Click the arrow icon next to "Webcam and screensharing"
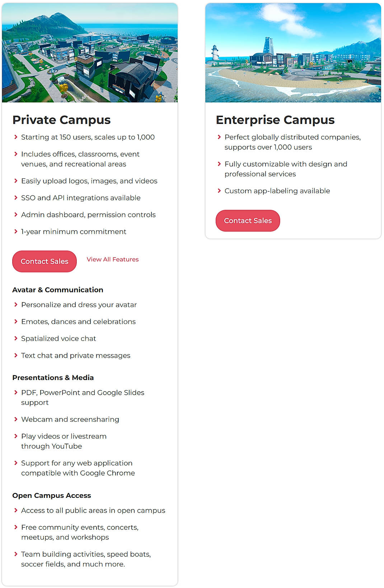This screenshot has height=588, width=384. click(x=16, y=419)
